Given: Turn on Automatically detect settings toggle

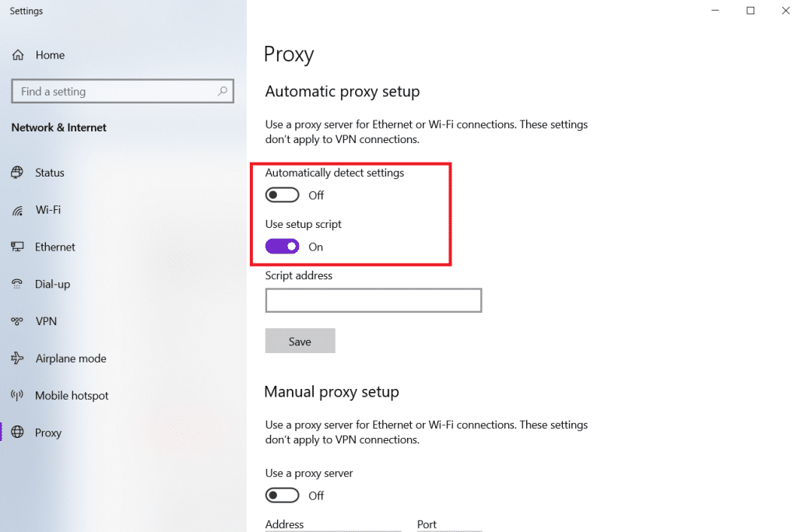Looking at the screenshot, I should [x=282, y=195].
